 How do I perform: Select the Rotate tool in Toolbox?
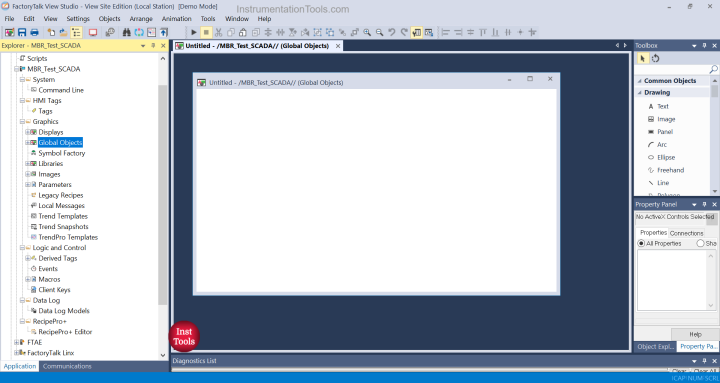pos(656,58)
